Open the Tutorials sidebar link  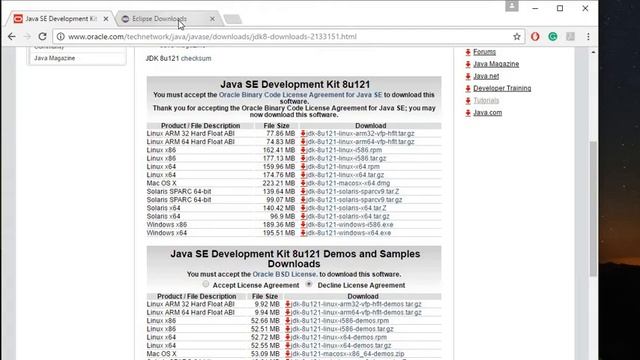[x=486, y=100]
